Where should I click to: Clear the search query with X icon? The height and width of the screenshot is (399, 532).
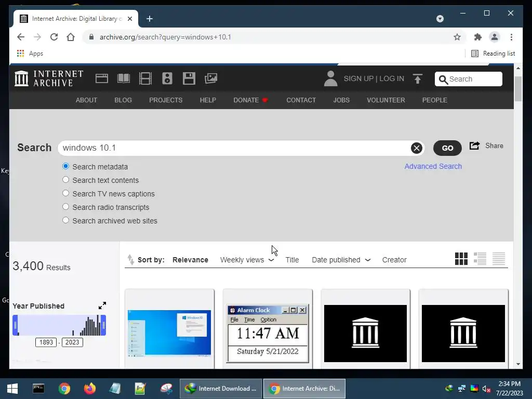point(416,148)
